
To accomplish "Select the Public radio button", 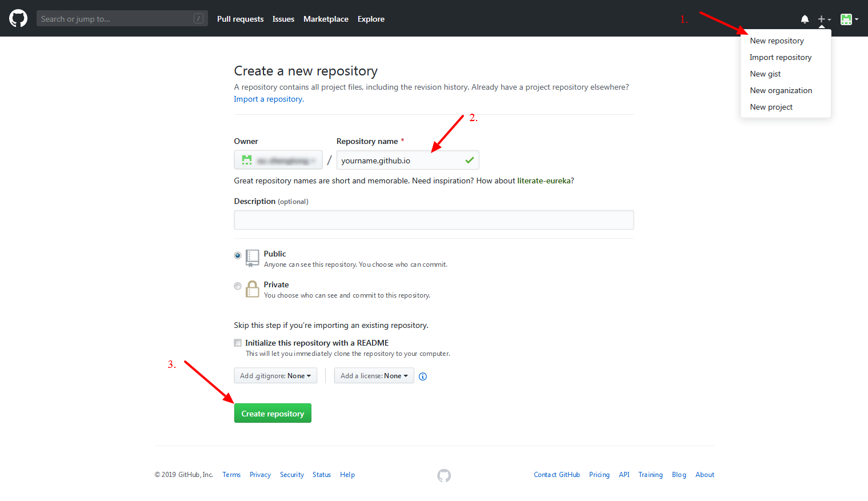I will click(x=238, y=255).
